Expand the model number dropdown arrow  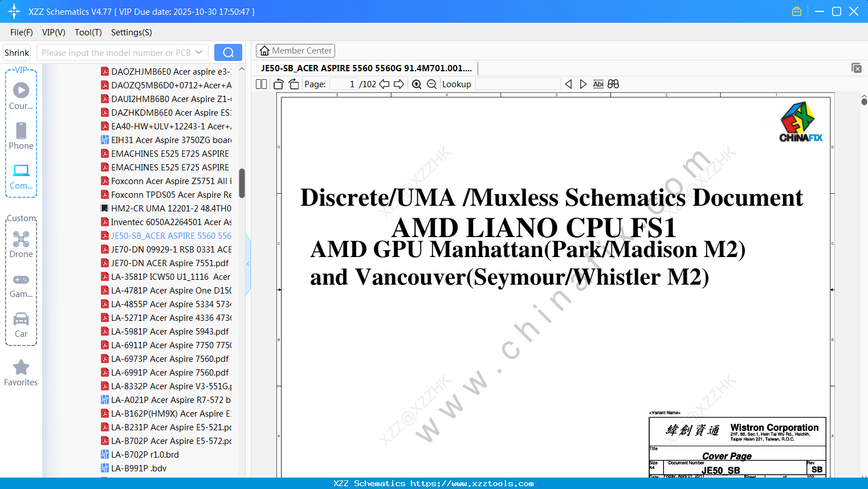pyautogui.click(x=199, y=52)
